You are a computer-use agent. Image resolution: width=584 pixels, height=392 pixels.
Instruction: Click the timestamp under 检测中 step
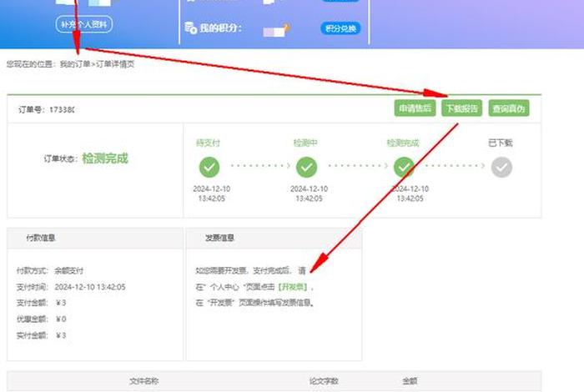310,193
